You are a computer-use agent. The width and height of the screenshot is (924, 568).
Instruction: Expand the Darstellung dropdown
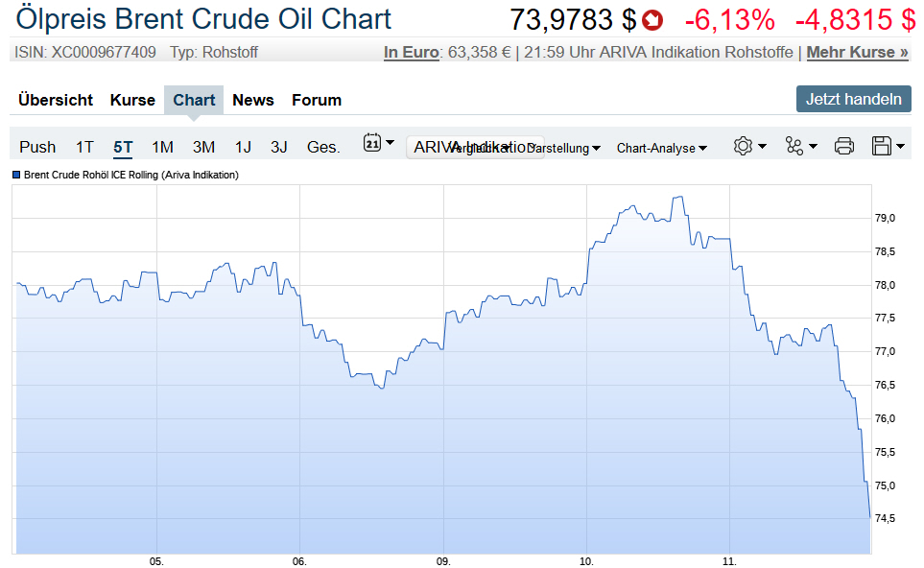566,148
